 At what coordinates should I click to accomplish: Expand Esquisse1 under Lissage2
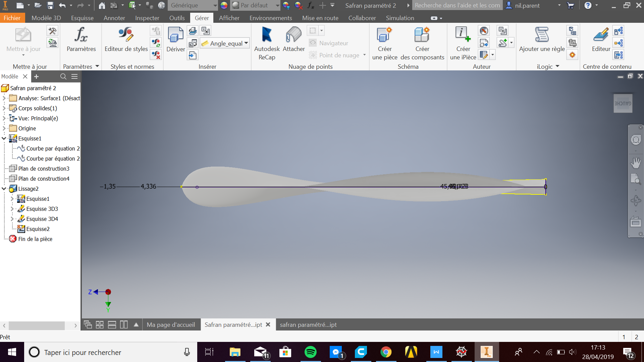[13, 198]
